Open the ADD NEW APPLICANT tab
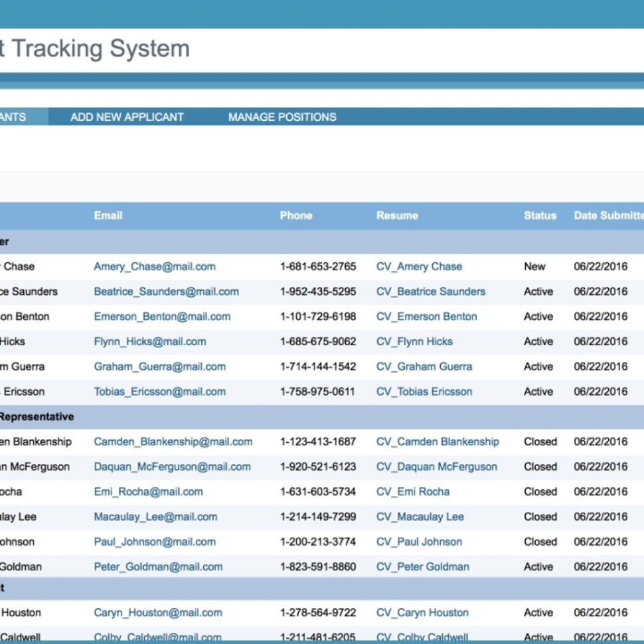Viewport: 644px width, 644px height. pyautogui.click(x=127, y=117)
